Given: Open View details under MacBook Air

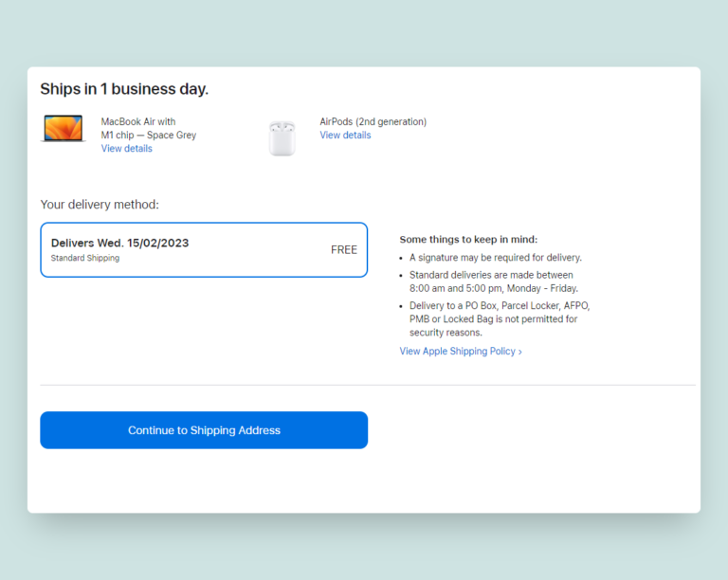Looking at the screenshot, I should tap(127, 149).
